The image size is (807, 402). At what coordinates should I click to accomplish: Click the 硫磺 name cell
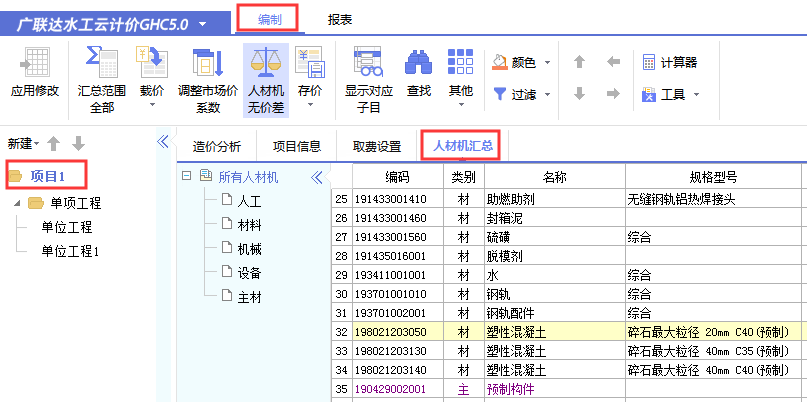pos(555,237)
